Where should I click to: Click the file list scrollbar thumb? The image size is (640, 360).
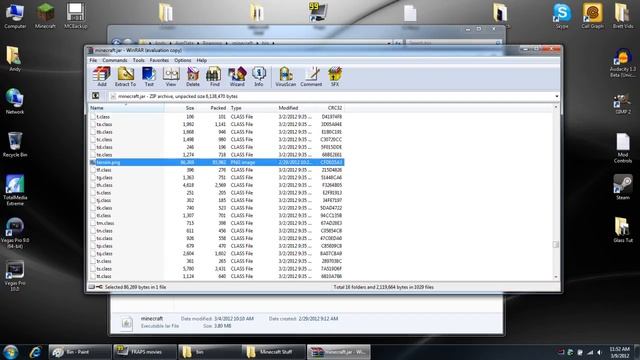556,244
